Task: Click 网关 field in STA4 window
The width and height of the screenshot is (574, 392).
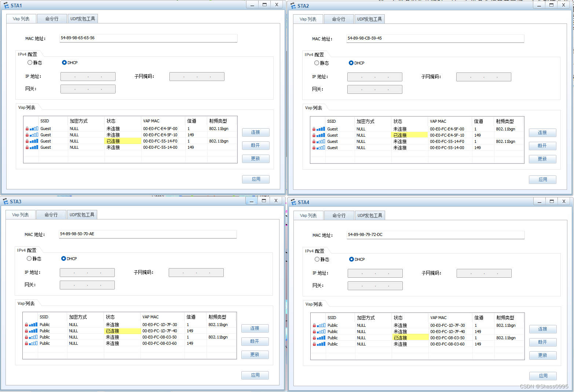Action: pyautogui.click(x=375, y=286)
